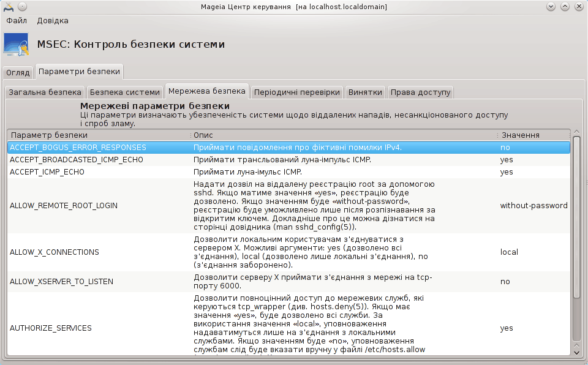
Task: Click the scroll up arrow of the list
Action: (x=577, y=132)
